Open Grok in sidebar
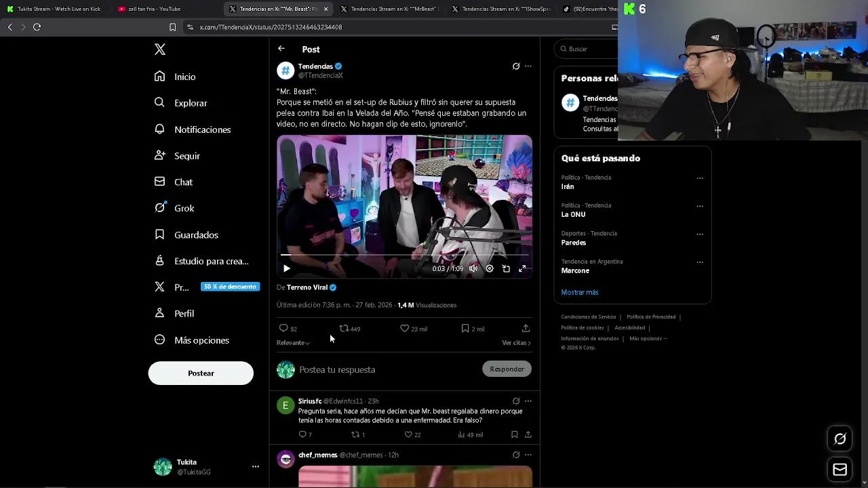This screenshot has width=868, height=488. click(174, 208)
